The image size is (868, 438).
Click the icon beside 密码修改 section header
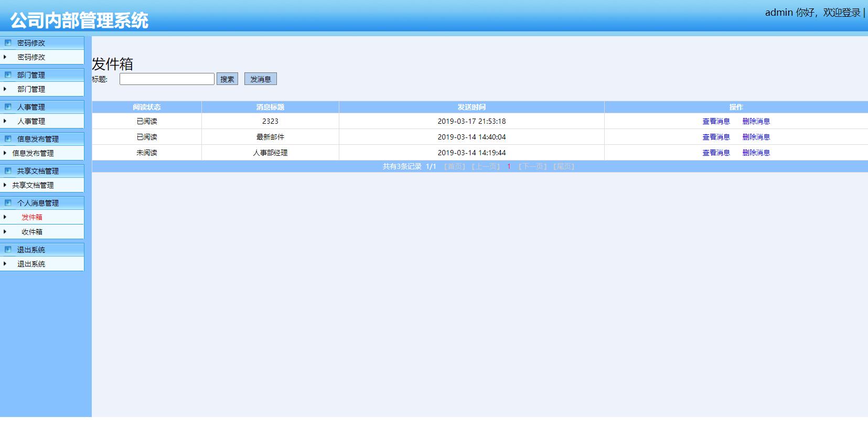coord(8,43)
